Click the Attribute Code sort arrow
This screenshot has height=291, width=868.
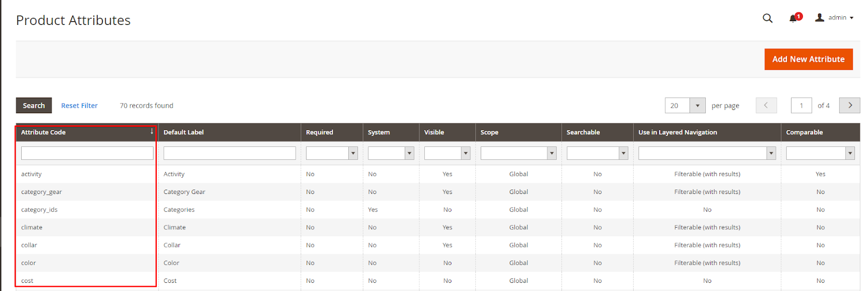point(152,132)
